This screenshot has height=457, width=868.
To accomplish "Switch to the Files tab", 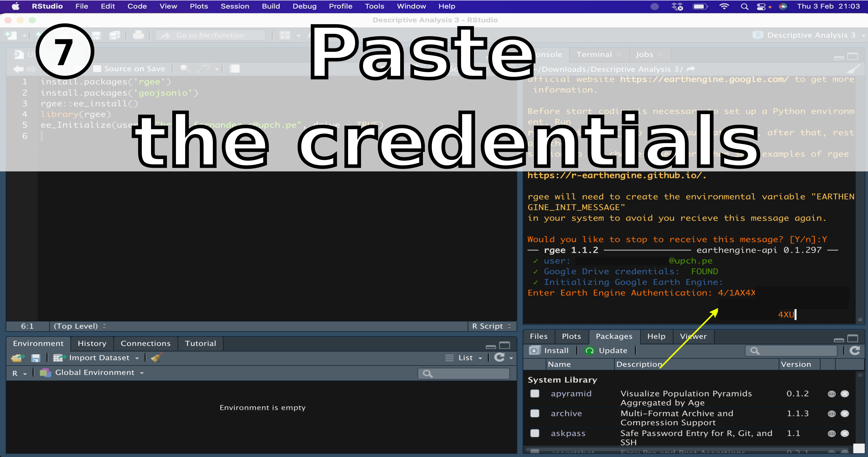I will coord(538,336).
